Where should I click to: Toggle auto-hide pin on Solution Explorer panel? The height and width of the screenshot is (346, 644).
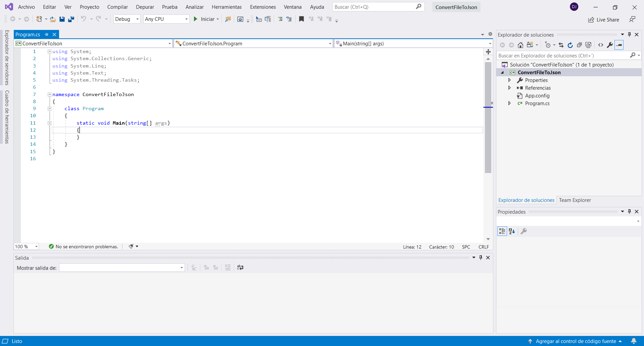(x=629, y=35)
